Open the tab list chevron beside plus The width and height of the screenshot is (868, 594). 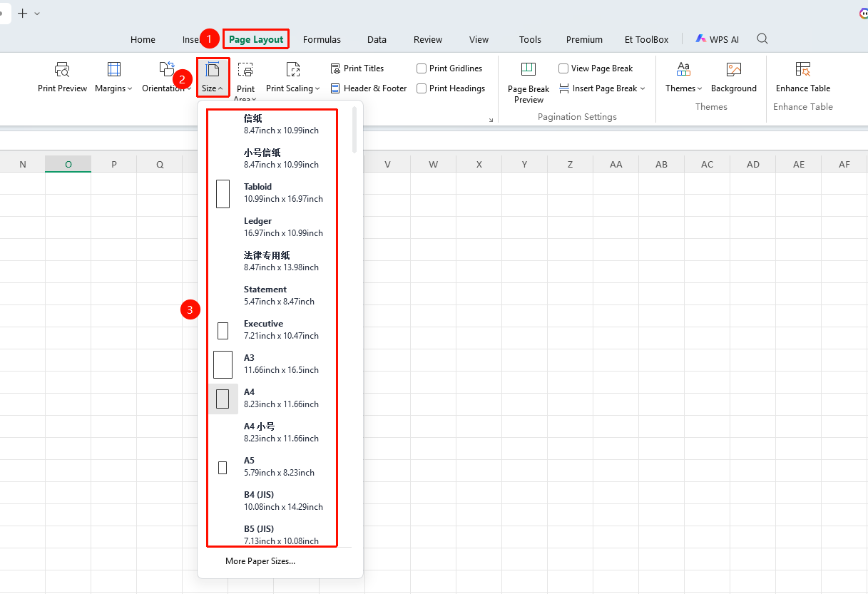tap(37, 14)
